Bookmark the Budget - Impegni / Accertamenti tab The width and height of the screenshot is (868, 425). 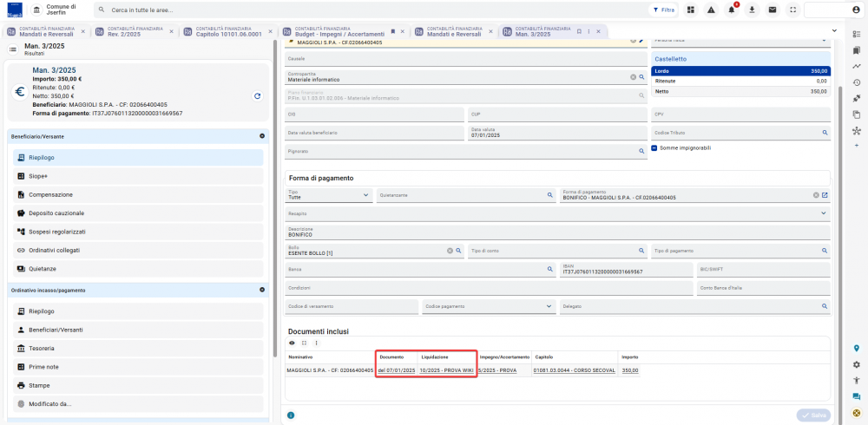click(393, 31)
